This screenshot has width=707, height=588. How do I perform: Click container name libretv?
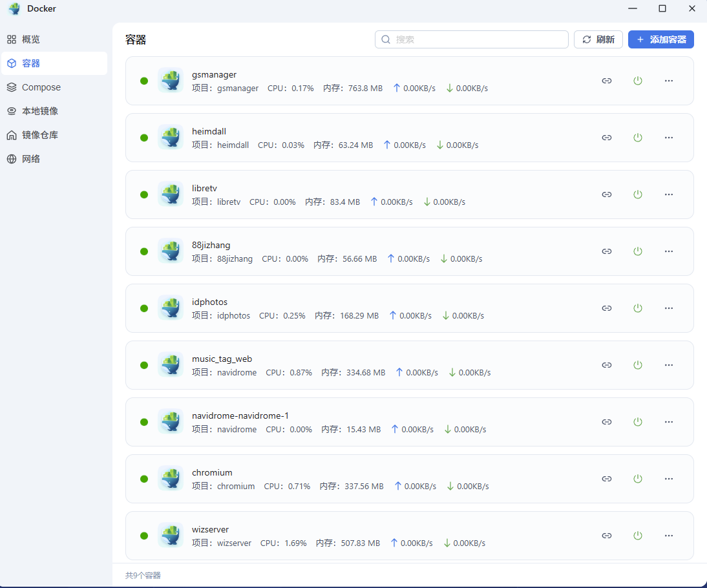205,188
